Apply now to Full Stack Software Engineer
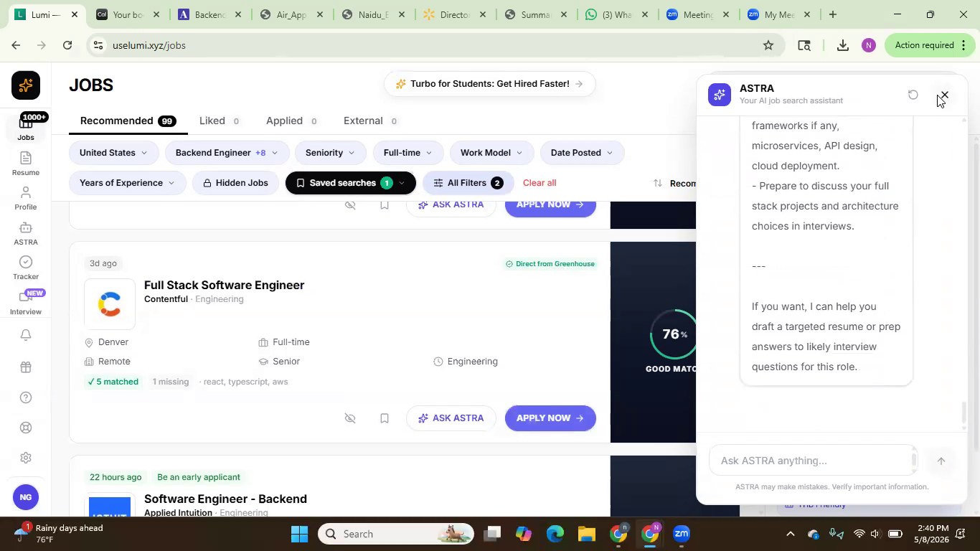The height and width of the screenshot is (551, 980). [550, 418]
